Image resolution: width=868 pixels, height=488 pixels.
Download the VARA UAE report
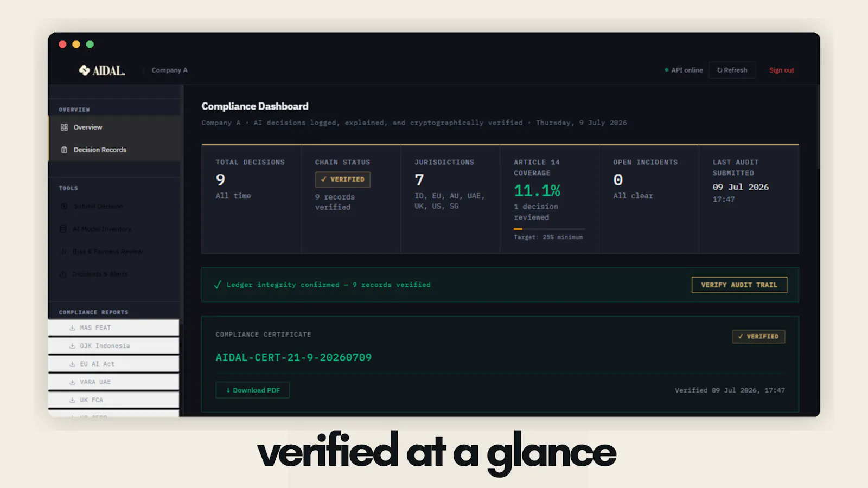click(113, 382)
